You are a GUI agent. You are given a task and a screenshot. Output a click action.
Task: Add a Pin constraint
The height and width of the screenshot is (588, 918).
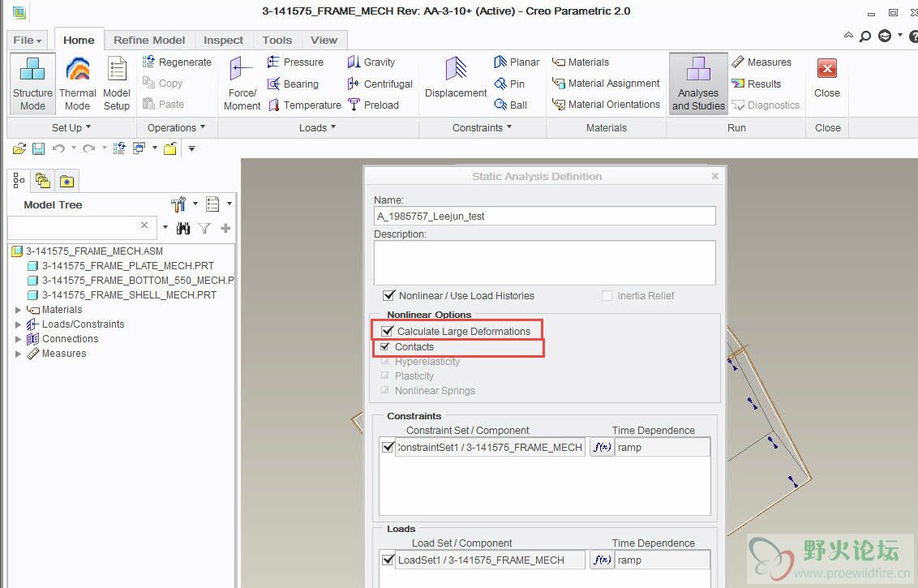pyautogui.click(x=509, y=84)
